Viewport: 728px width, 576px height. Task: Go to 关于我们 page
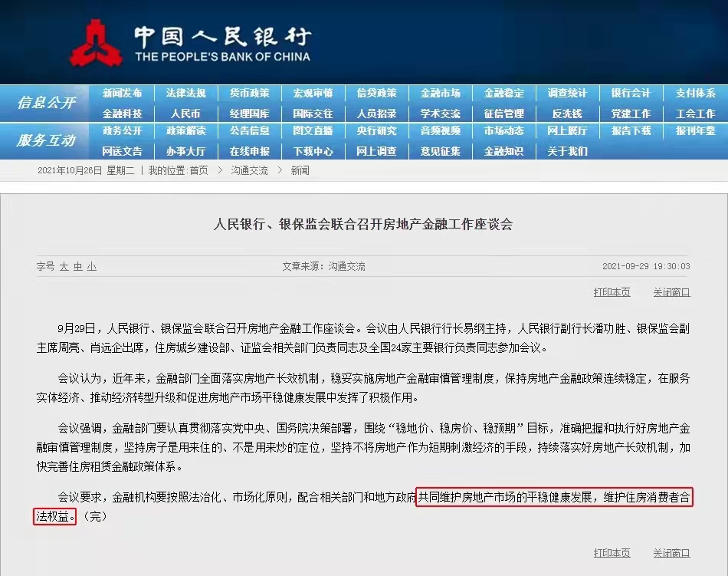[567, 151]
